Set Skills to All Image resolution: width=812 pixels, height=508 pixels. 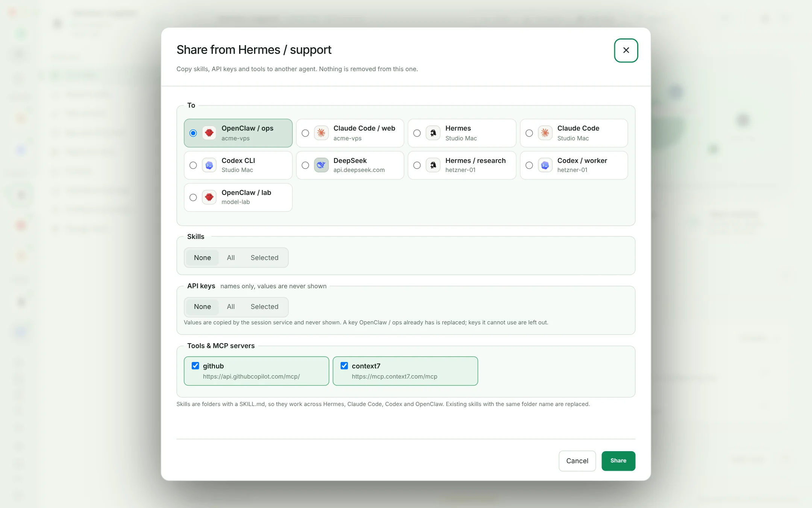231,258
